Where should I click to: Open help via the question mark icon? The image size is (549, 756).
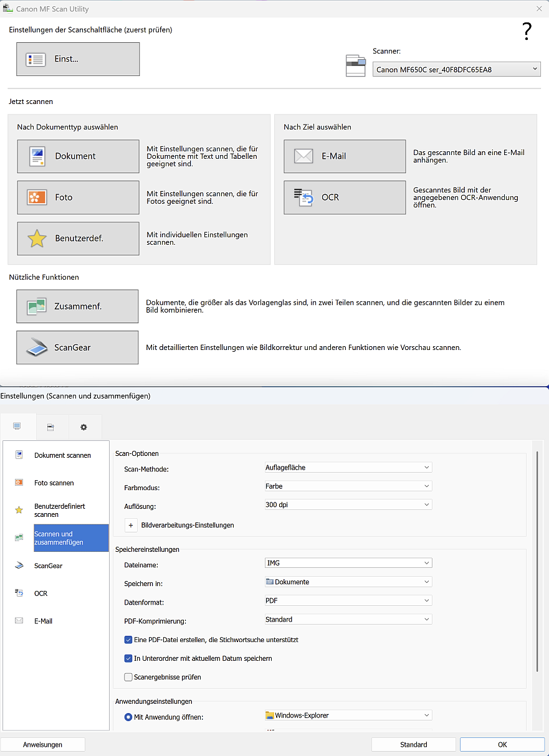527,31
